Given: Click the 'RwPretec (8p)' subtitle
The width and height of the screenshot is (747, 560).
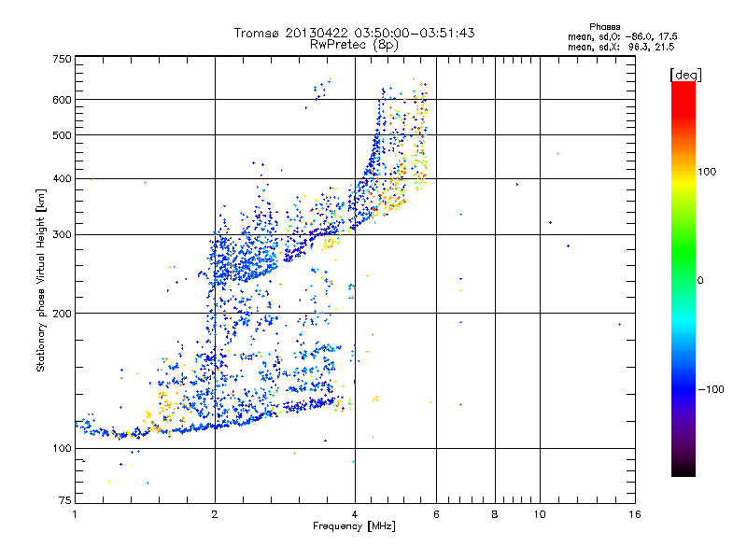Looking at the screenshot, I should click(x=354, y=45).
